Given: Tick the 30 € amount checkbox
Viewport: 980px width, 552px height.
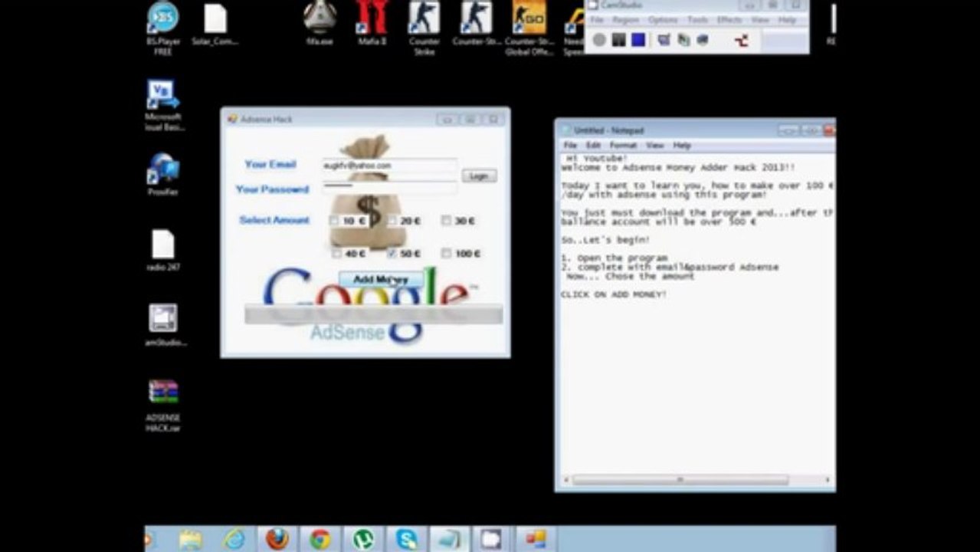Looking at the screenshot, I should tap(446, 221).
